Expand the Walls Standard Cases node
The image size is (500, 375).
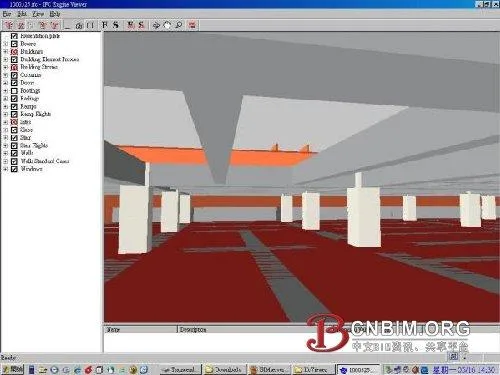[6, 161]
